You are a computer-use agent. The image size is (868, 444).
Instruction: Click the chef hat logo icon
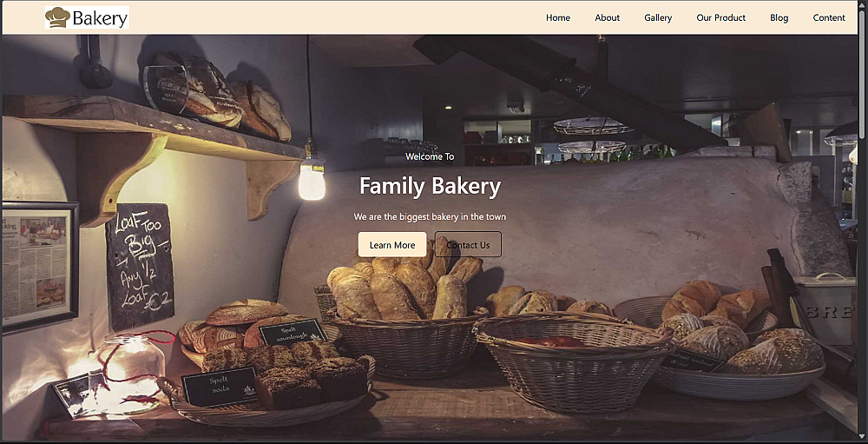[x=57, y=17]
